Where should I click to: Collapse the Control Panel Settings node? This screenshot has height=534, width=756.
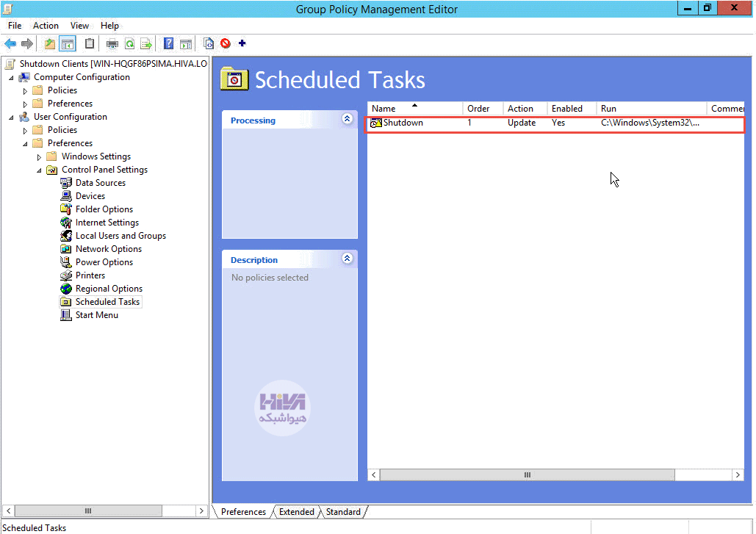(39, 170)
